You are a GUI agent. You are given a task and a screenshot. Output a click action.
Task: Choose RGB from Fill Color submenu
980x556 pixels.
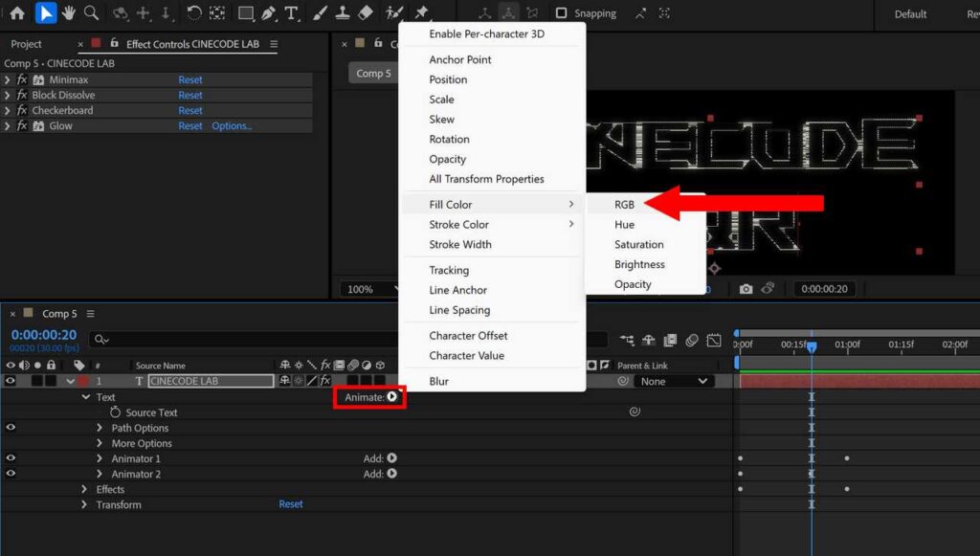624,204
